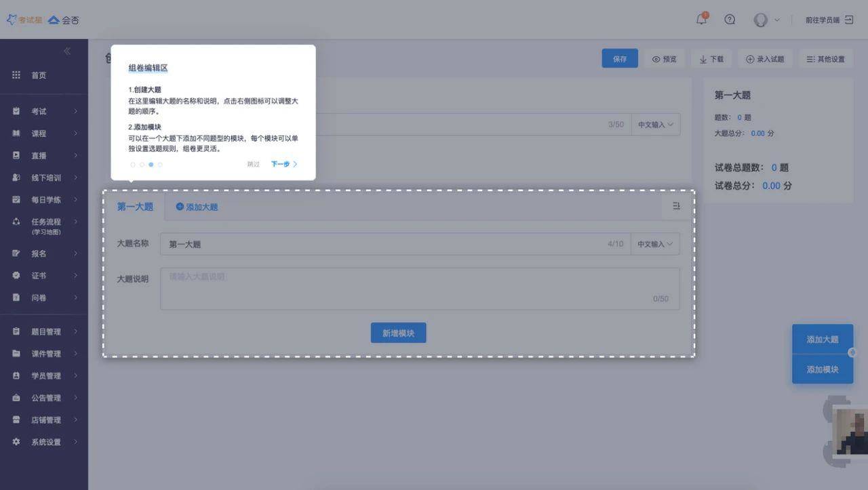Image resolution: width=868 pixels, height=490 pixels.
Task: Select third tour step dot indicator
Action: click(151, 164)
